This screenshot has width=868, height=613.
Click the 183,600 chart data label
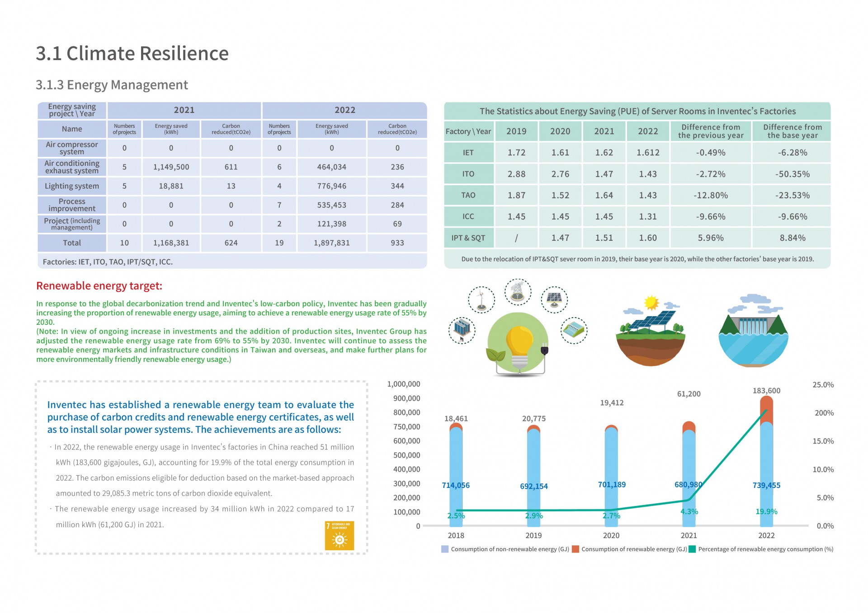tap(766, 391)
